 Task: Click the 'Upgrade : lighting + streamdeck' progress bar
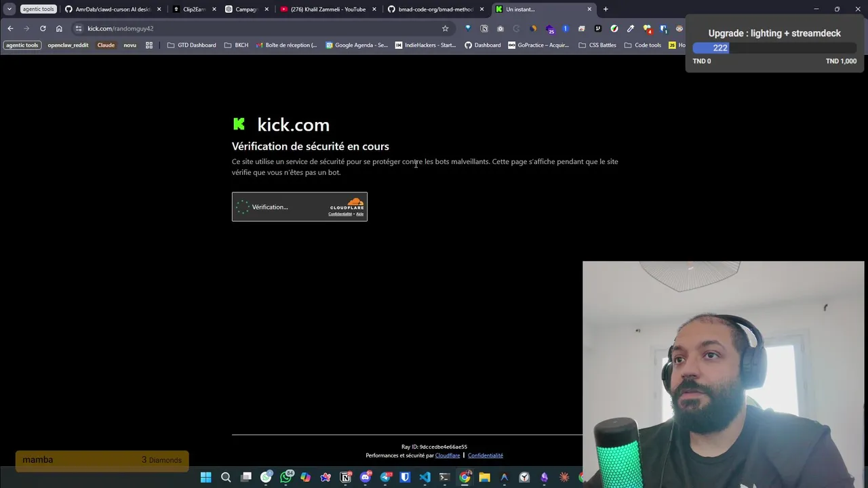point(774,48)
